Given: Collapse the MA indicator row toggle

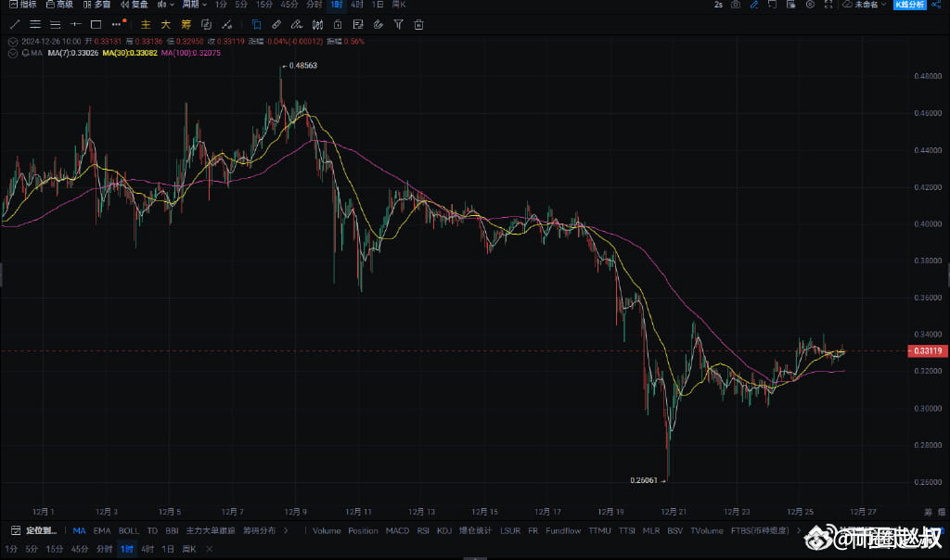Looking at the screenshot, I should click(x=13, y=53).
